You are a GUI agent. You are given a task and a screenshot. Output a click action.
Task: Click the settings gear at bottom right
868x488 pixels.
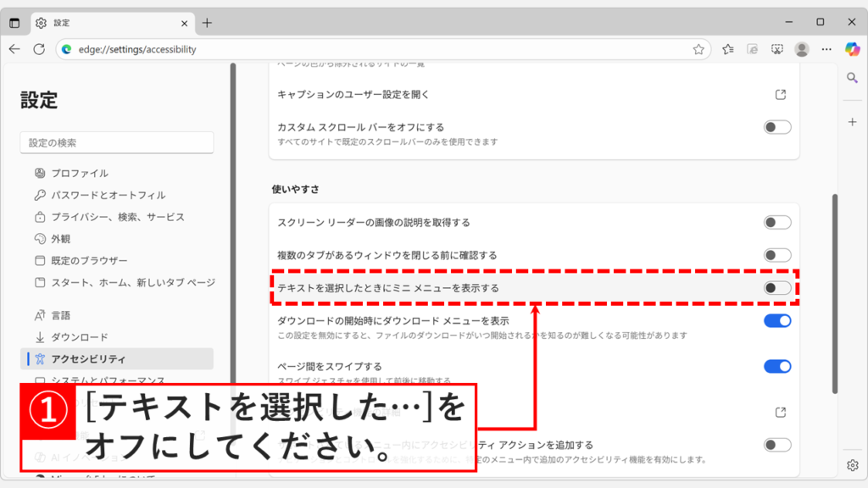tap(852, 465)
